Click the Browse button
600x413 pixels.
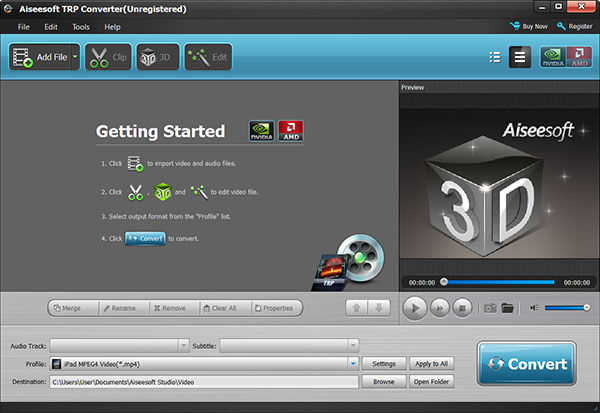(384, 382)
